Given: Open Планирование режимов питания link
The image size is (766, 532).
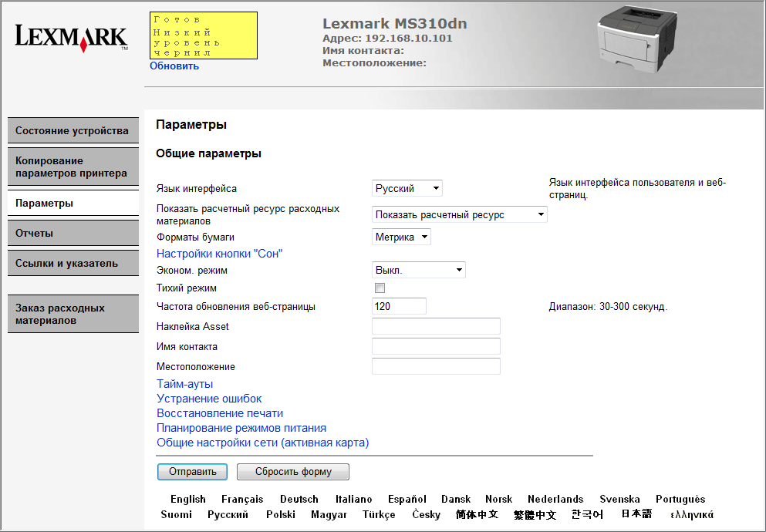Looking at the screenshot, I should pyautogui.click(x=241, y=428).
